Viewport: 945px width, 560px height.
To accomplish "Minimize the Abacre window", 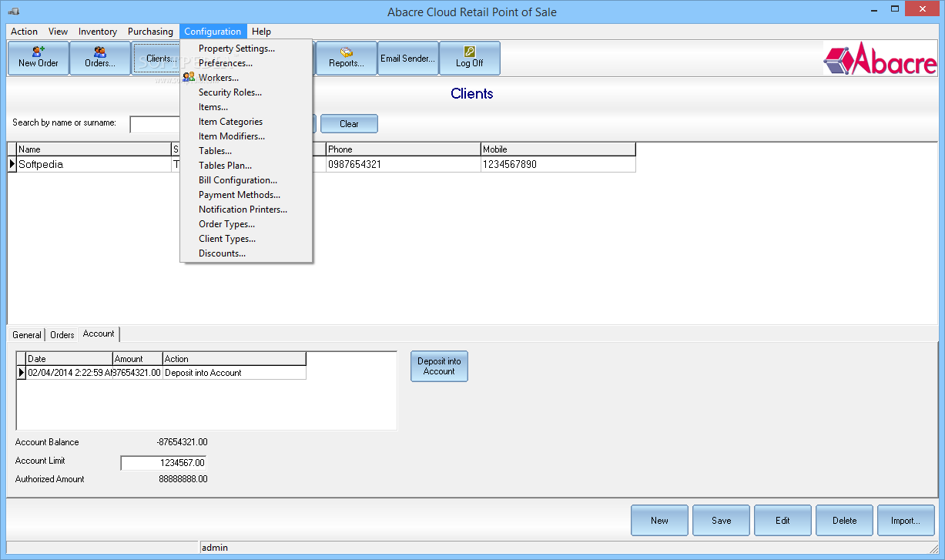I will [873, 11].
